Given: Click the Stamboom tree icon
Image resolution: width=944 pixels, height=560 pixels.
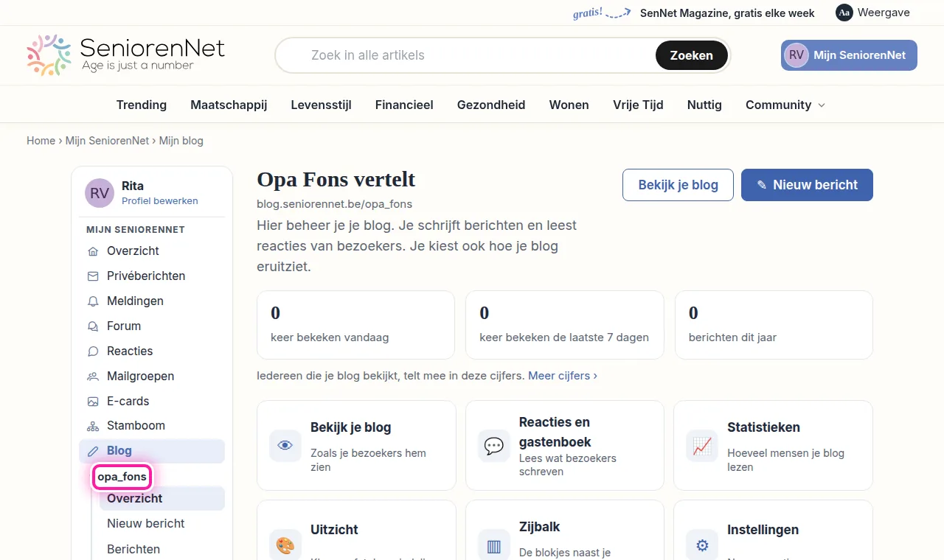Looking at the screenshot, I should (93, 426).
